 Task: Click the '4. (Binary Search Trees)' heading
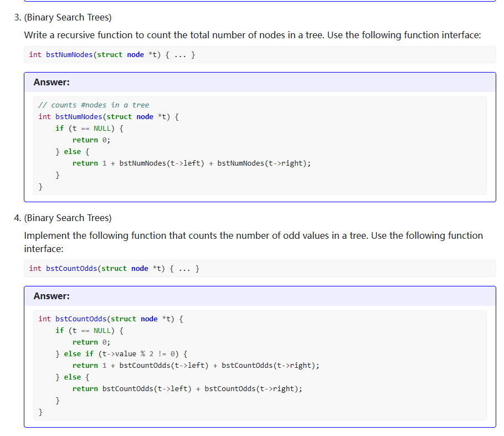tap(63, 218)
